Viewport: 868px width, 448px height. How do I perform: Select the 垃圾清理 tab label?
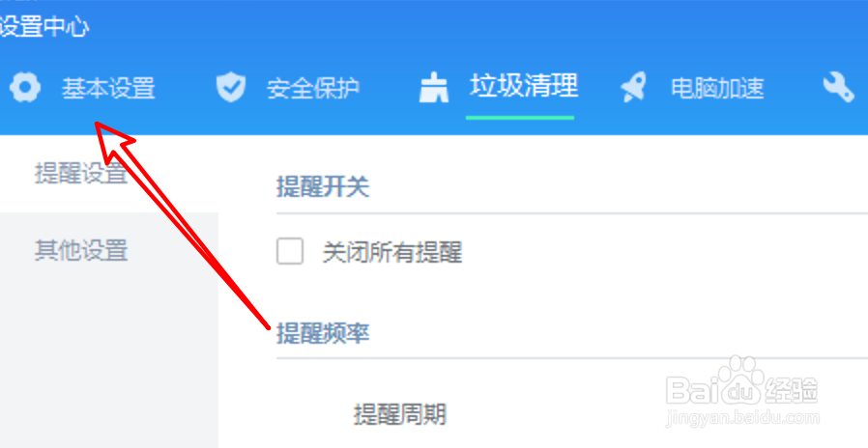524,86
